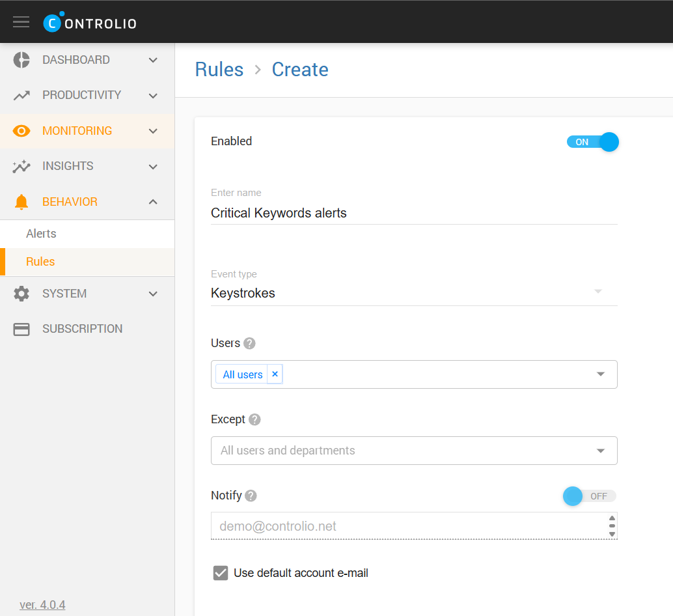Open the hamburger menu icon
Viewport: 673px width, 616px height.
[x=21, y=22]
